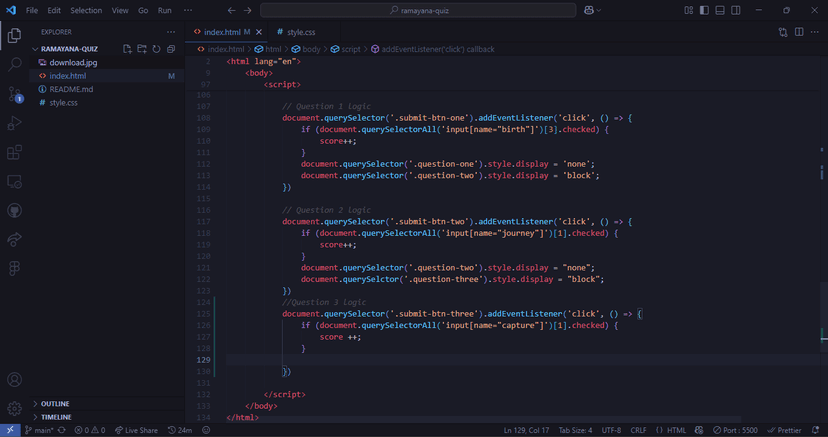
Task: Open the Selection menu
Action: coord(86,10)
